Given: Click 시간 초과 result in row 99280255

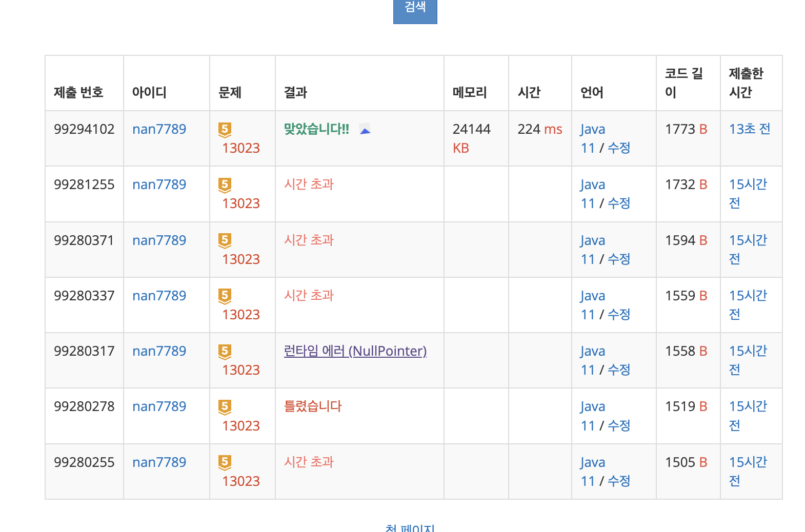Looking at the screenshot, I should coord(309,462).
